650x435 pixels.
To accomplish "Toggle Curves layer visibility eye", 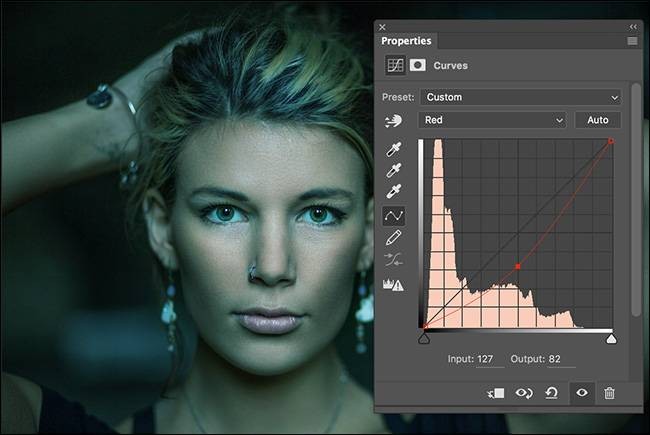I will (582, 393).
